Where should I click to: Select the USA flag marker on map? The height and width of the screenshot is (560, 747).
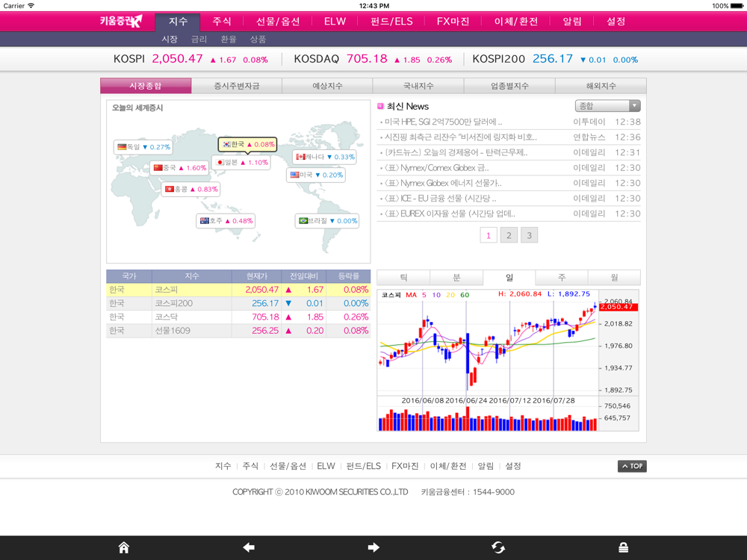click(316, 175)
